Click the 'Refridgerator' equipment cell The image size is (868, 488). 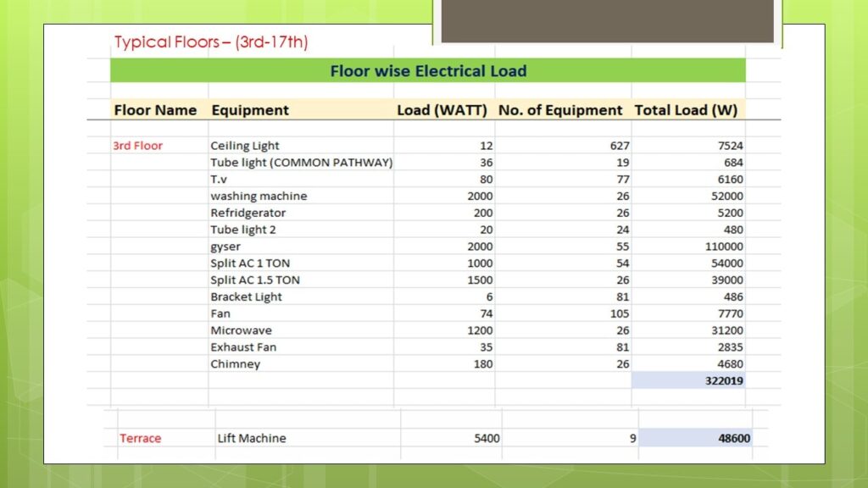(248, 213)
